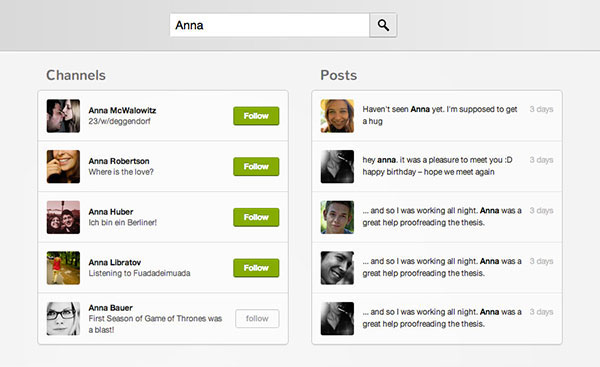Click the Anna search input field

(270, 25)
